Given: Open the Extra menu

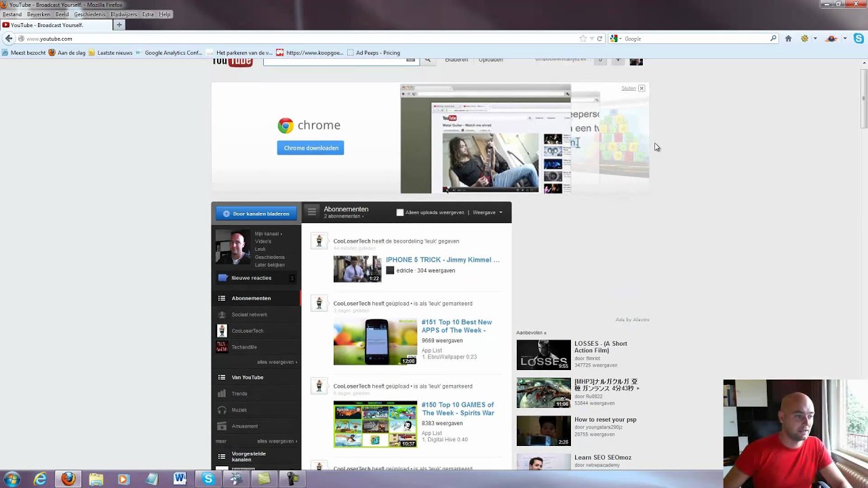Looking at the screenshot, I should coord(148,14).
